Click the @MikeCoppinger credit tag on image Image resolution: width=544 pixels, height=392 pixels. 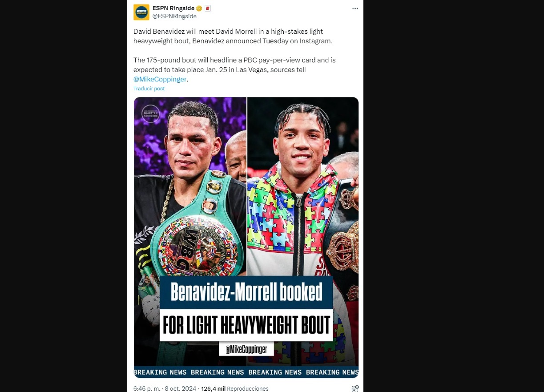tap(246, 349)
